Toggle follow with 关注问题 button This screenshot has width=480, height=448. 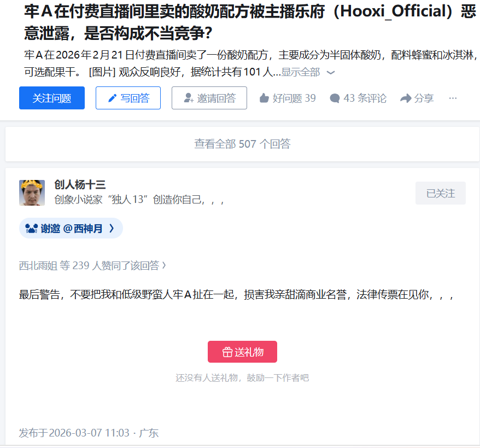52,98
